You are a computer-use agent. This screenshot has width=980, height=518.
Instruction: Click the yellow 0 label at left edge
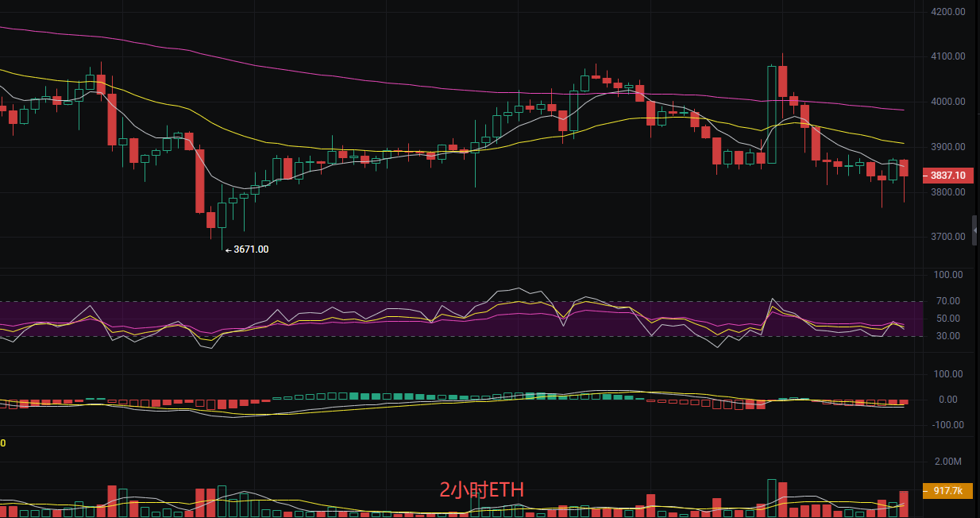pos(3,443)
